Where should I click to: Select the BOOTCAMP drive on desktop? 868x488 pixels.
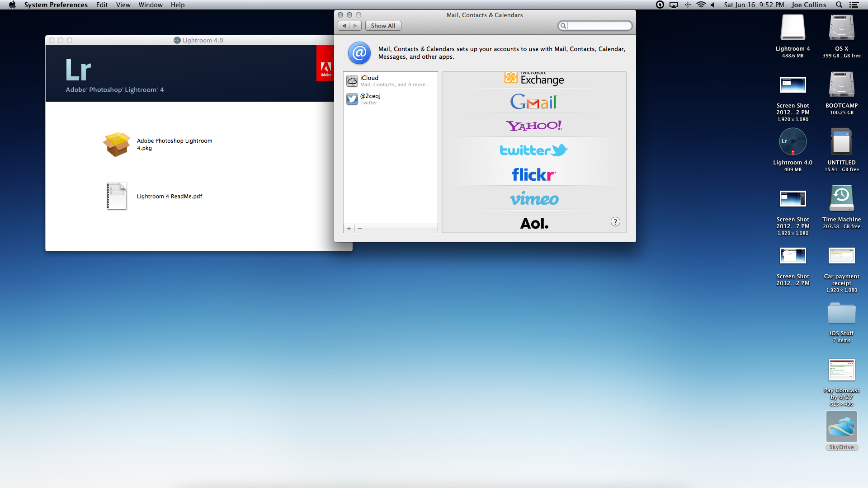click(x=841, y=84)
